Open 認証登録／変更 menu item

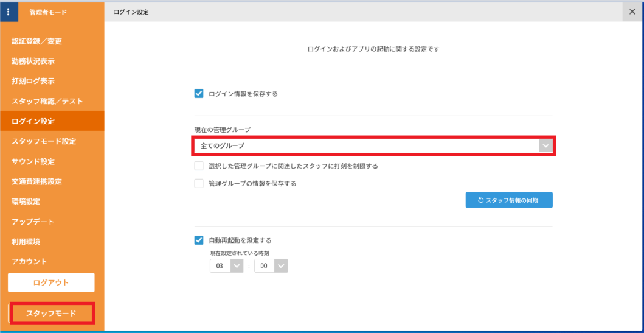[x=36, y=41]
